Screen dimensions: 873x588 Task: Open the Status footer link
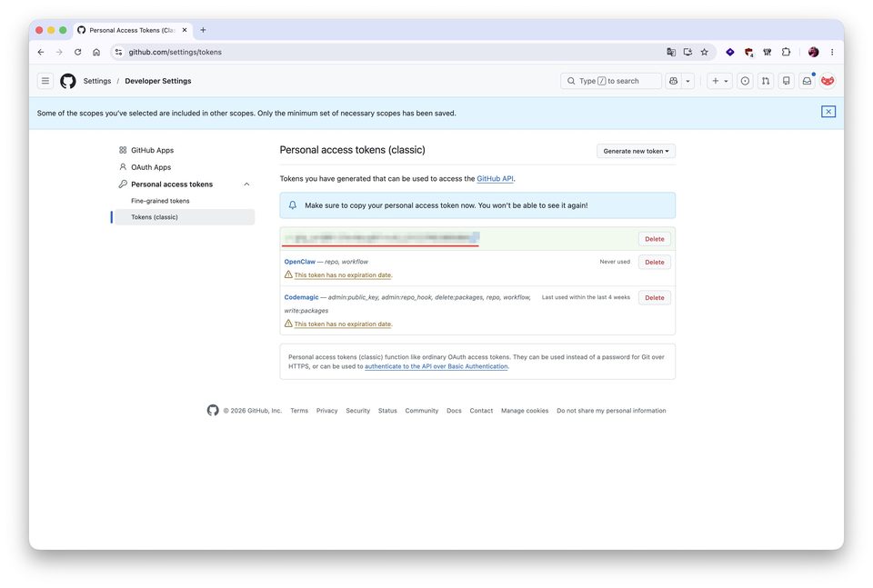tap(387, 411)
